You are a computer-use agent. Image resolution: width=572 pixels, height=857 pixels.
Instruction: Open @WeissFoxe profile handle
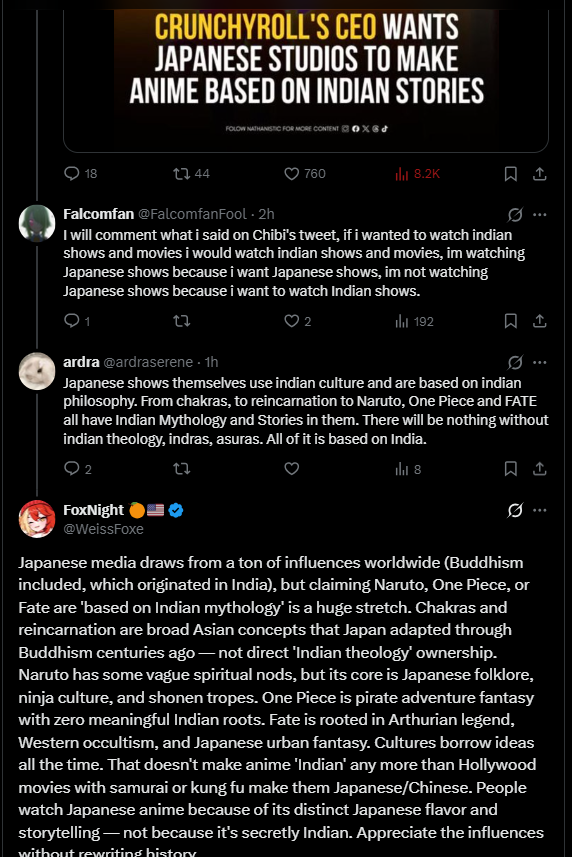[103, 529]
